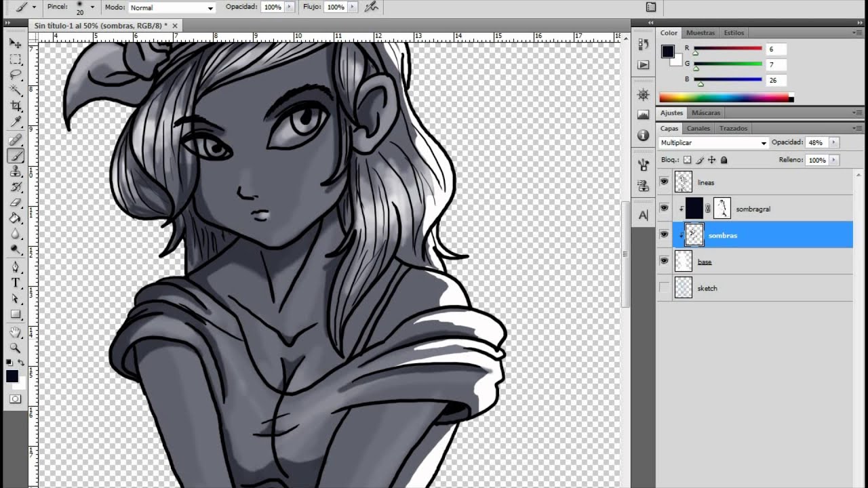The image size is (868, 488).
Task: Open the Character panel icon
Action: coord(643,215)
